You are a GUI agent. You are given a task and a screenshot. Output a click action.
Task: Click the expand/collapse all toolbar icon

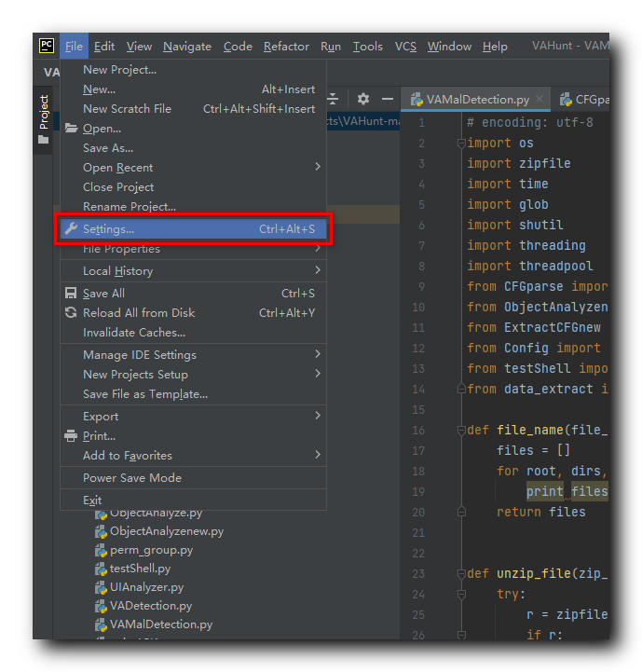tap(333, 99)
